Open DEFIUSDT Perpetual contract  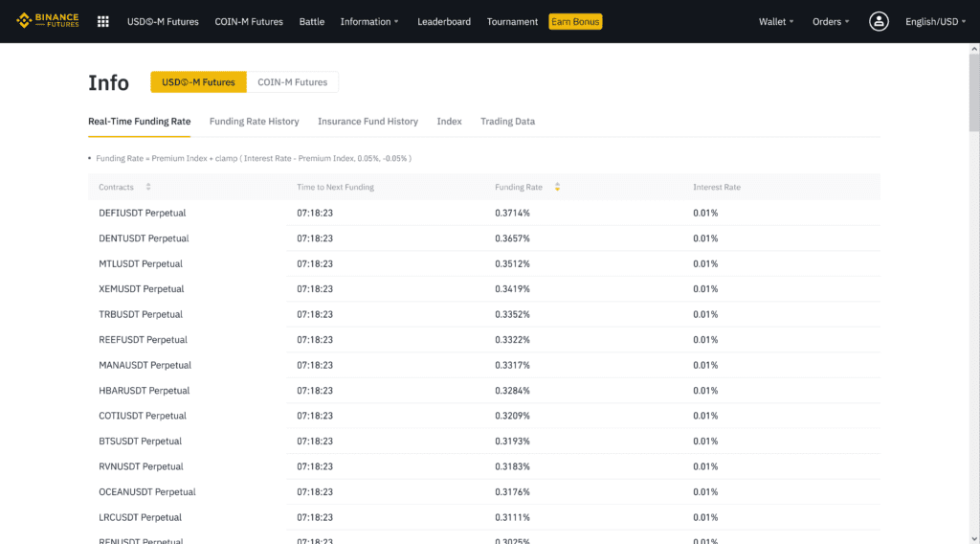pyautogui.click(x=142, y=213)
